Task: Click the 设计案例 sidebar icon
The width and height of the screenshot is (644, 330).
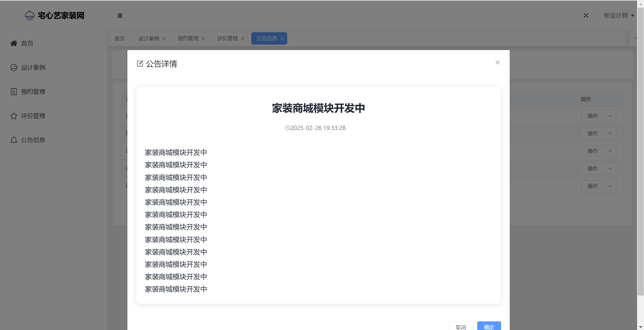Action: [14, 67]
